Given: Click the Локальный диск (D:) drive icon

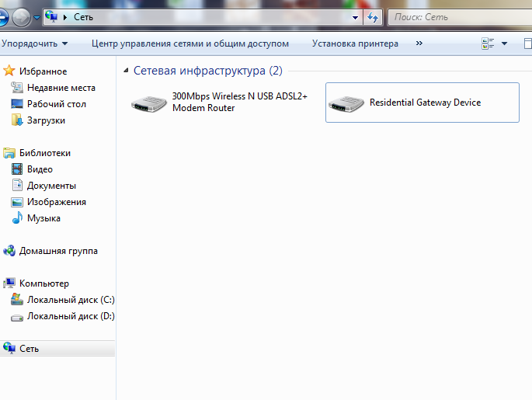Looking at the screenshot, I should click(x=17, y=318).
